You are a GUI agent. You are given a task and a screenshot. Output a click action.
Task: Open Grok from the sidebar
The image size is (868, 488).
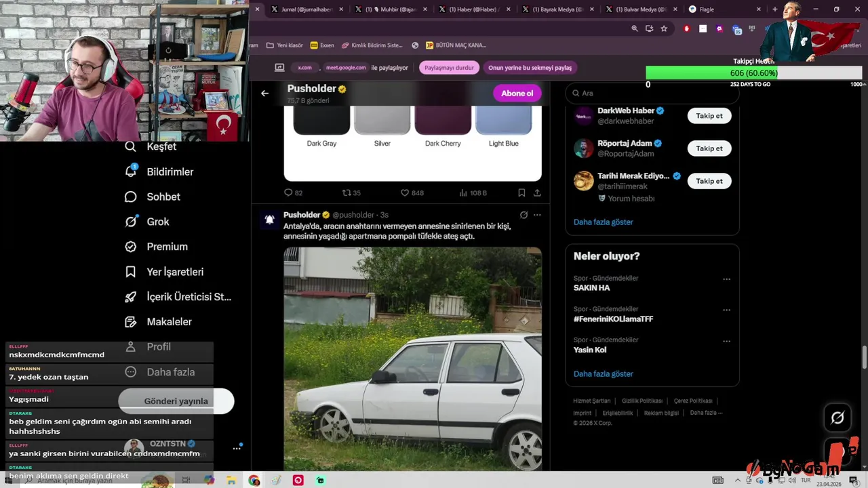(147, 222)
